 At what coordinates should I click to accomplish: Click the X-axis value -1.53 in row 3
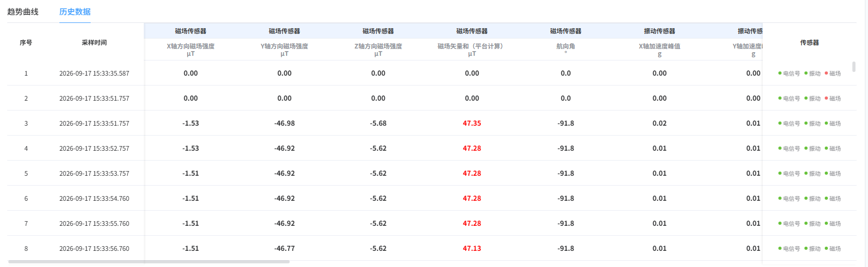191,124
